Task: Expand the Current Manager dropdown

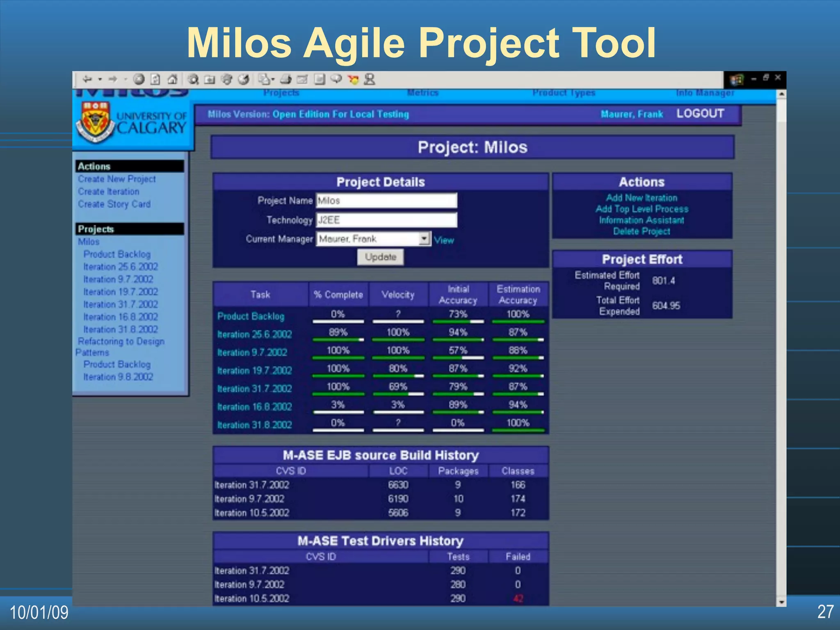Action: pos(424,239)
